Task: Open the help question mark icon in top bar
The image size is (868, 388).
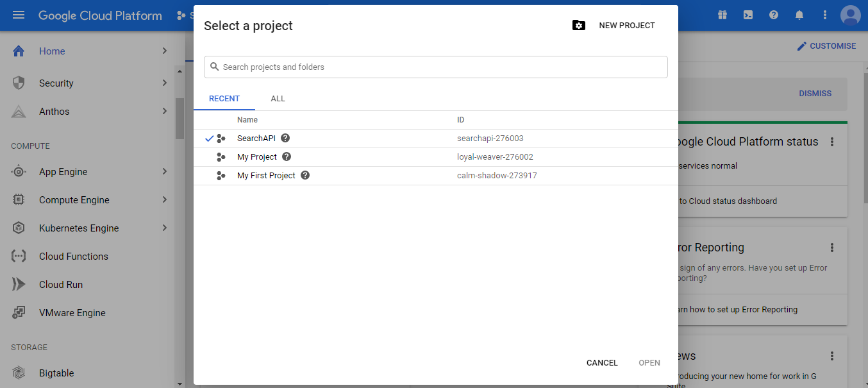Action: (774, 15)
